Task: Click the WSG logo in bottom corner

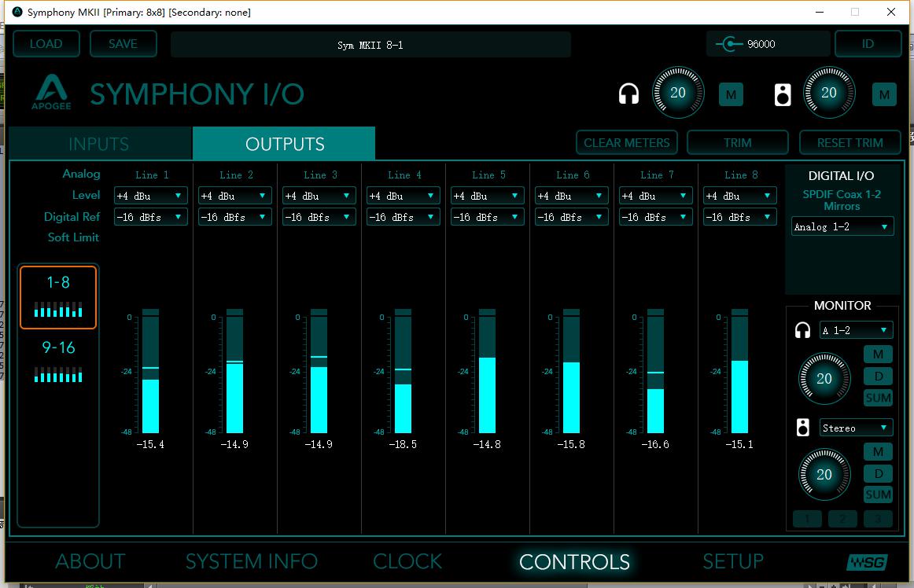Action: (x=867, y=562)
